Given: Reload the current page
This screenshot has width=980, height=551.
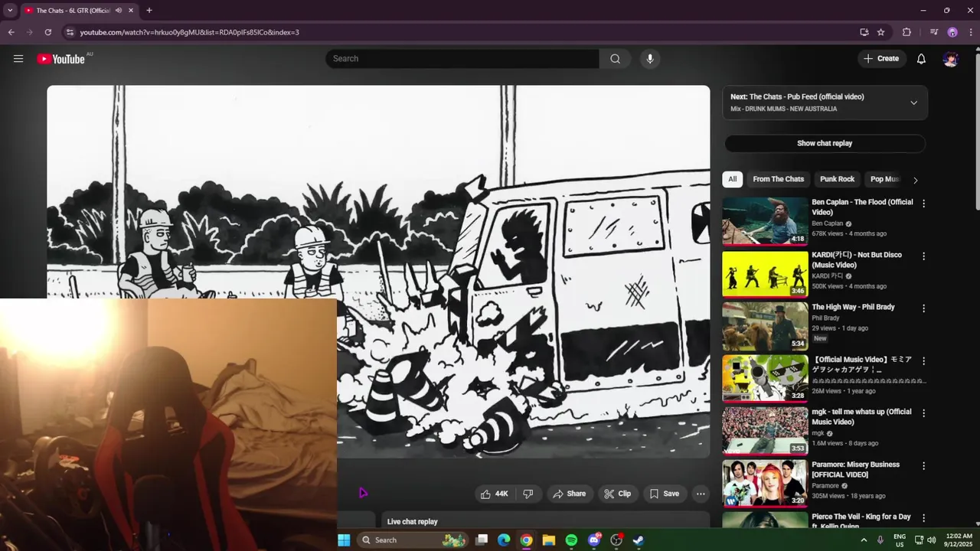Looking at the screenshot, I should click(47, 32).
